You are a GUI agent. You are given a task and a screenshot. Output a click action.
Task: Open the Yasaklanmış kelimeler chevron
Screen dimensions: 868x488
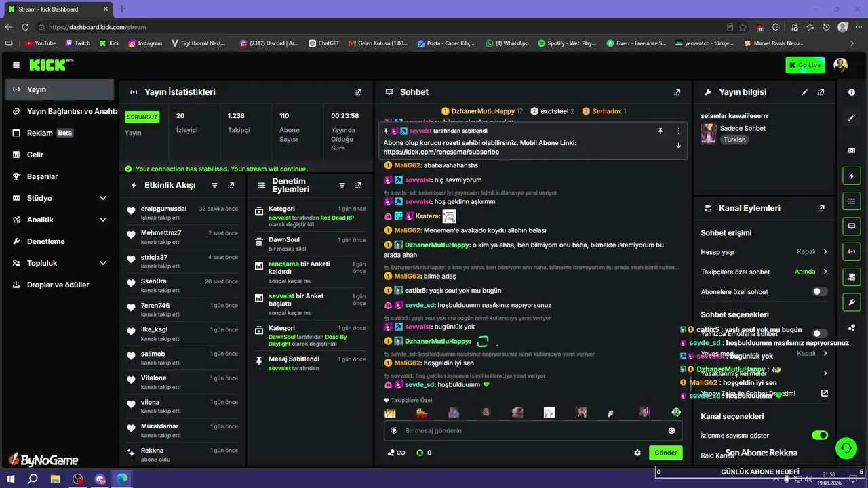pos(825,373)
